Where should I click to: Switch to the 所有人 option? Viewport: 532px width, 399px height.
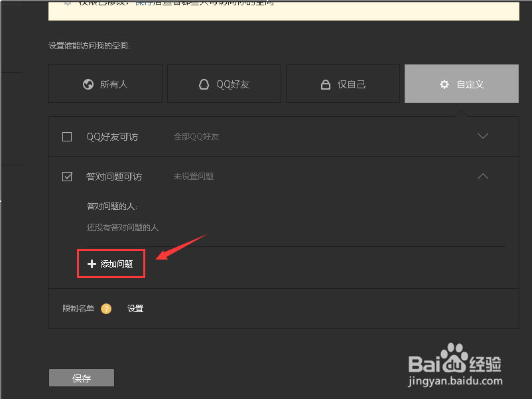(105, 84)
